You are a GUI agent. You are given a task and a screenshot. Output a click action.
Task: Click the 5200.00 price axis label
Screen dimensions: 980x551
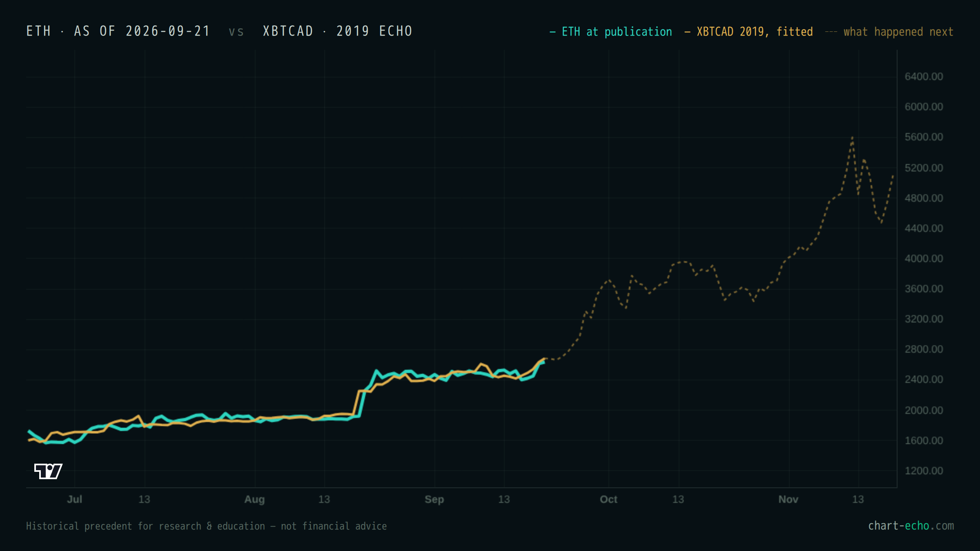(924, 168)
